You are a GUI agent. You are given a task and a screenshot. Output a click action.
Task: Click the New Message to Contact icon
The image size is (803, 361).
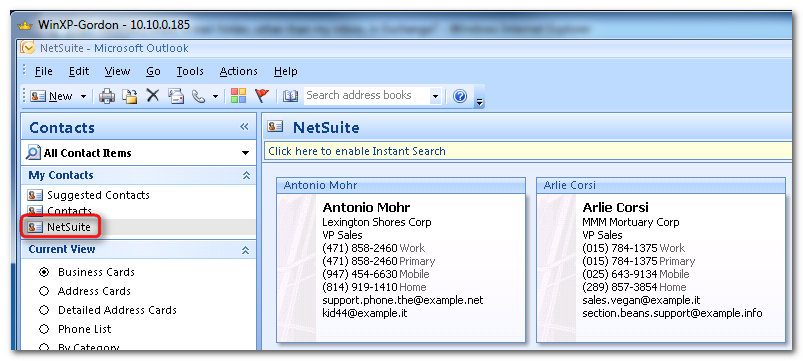[176, 96]
